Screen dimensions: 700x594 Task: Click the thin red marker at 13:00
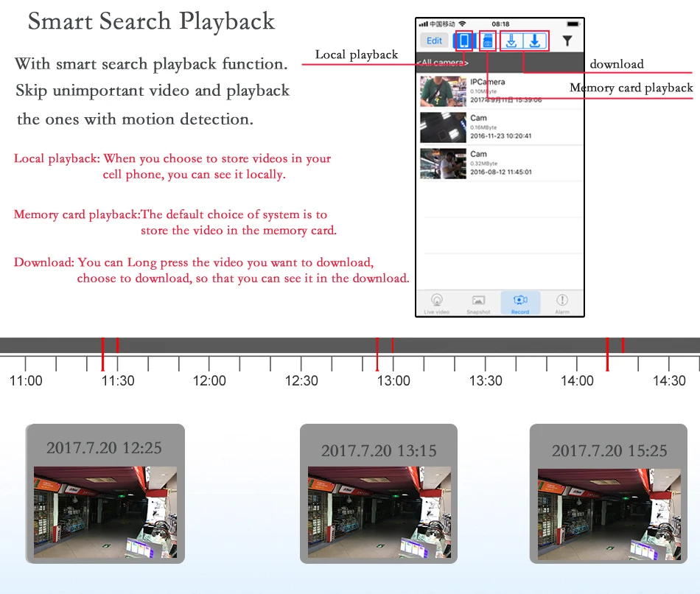click(393, 345)
